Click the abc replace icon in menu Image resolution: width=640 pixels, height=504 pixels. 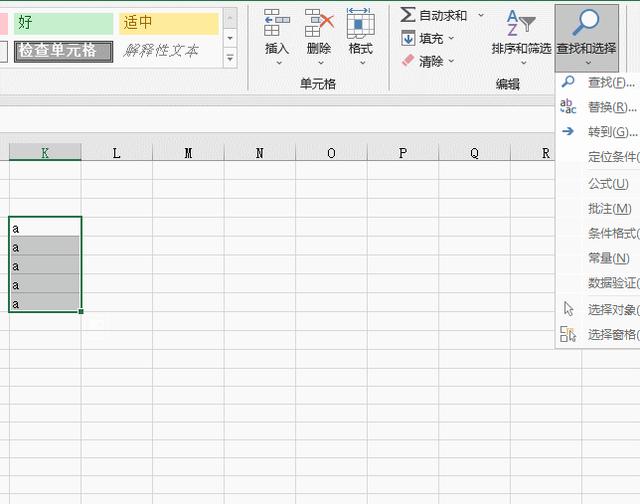[568, 106]
